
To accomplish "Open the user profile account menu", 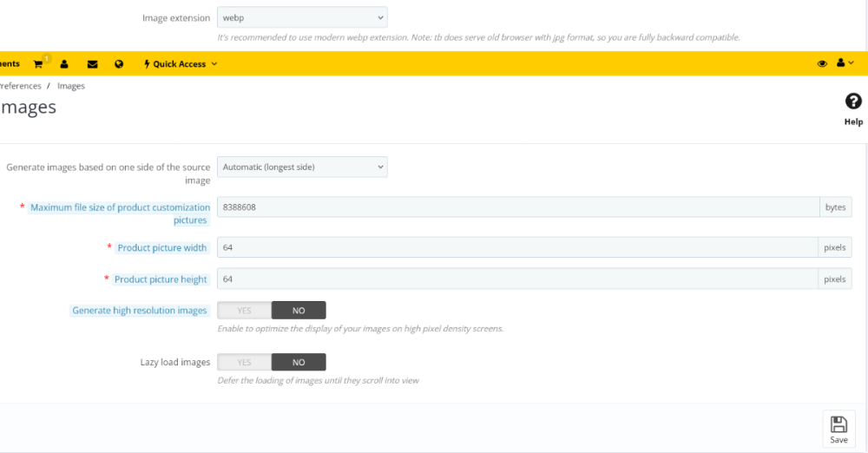I will [844, 63].
